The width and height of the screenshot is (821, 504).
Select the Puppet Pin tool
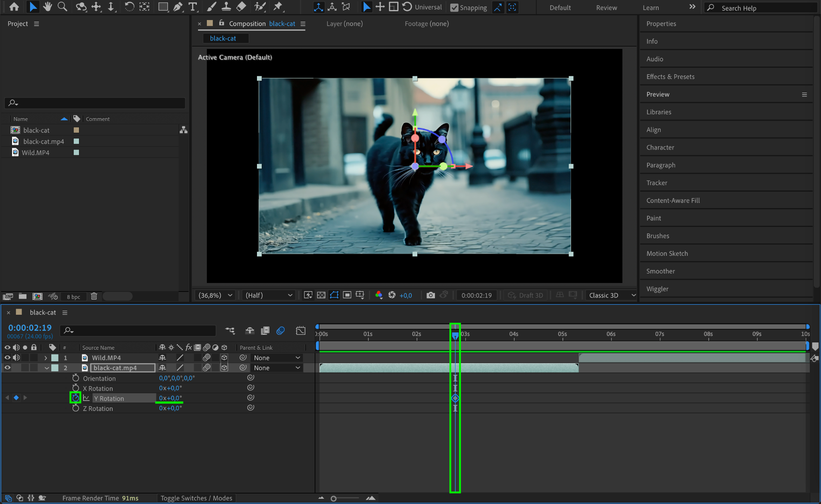pyautogui.click(x=277, y=7)
